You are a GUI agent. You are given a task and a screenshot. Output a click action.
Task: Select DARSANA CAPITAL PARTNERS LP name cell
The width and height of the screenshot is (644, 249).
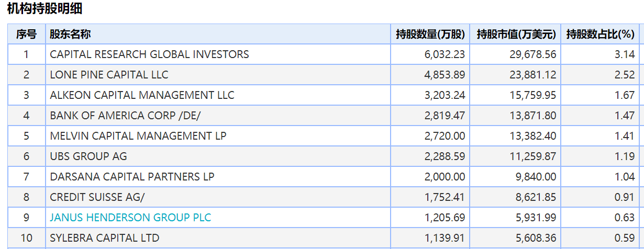tap(218, 177)
